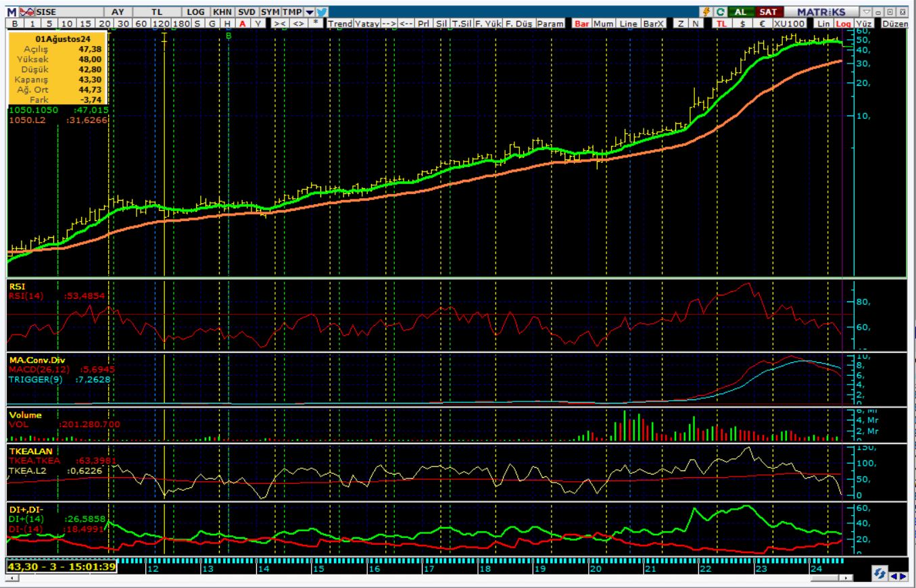Select the 60 minute period

click(141, 23)
